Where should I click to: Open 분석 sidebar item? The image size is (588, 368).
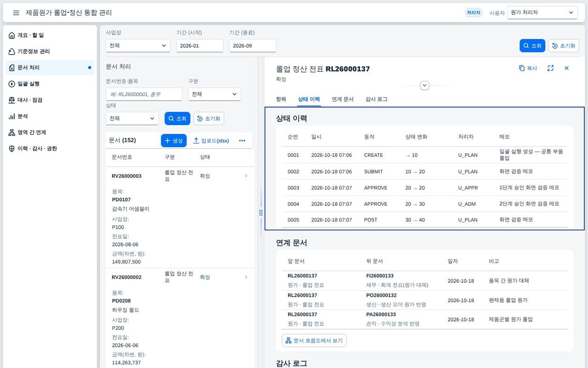point(50,116)
